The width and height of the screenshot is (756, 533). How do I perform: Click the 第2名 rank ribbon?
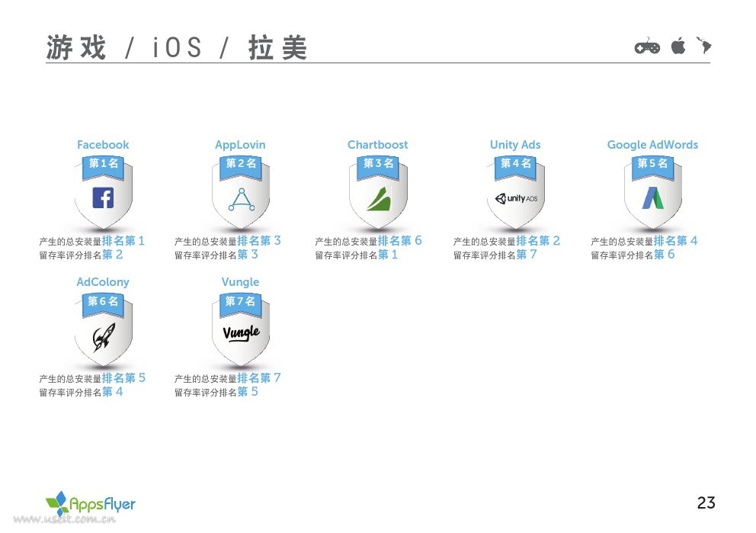click(x=241, y=167)
